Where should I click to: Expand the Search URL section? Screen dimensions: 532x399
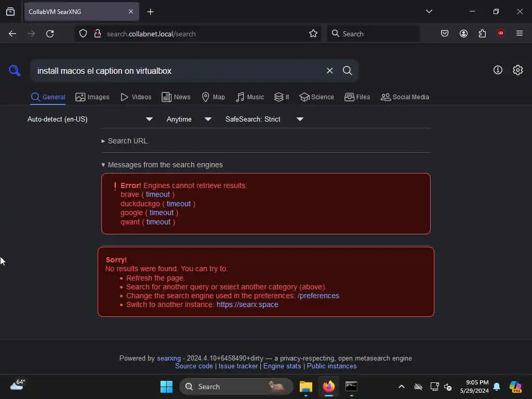(x=124, y=141)
